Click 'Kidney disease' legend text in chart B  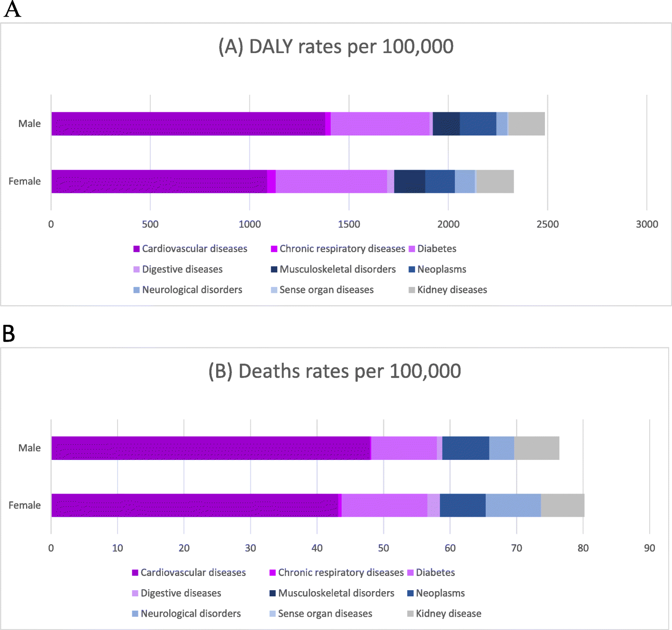449,614
